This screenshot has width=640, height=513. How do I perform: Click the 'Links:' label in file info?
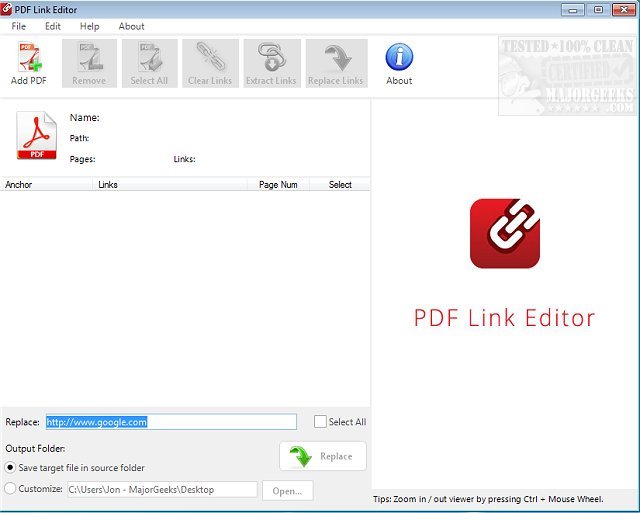184,159
